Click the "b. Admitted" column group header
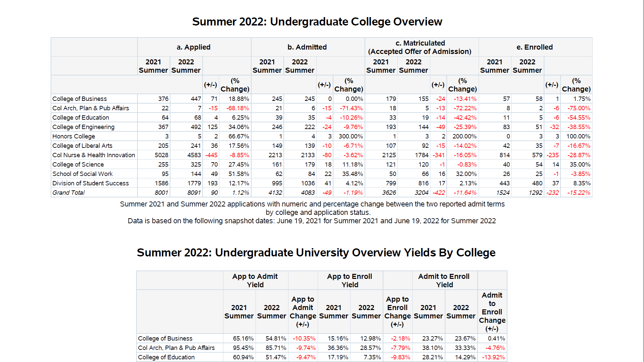The width and height of the screenshot is (644, 362). [307, 47]
